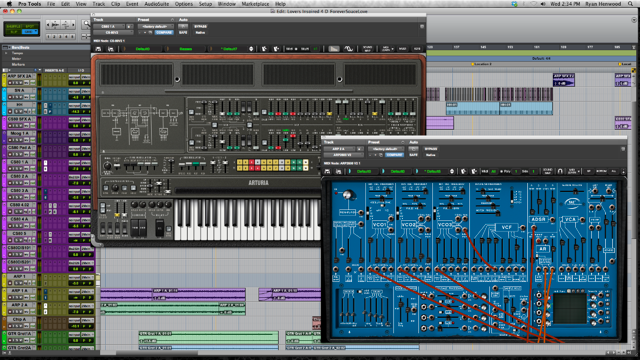Open the Marketplace menu
This screenshot has height=360, width=640.
256,4
